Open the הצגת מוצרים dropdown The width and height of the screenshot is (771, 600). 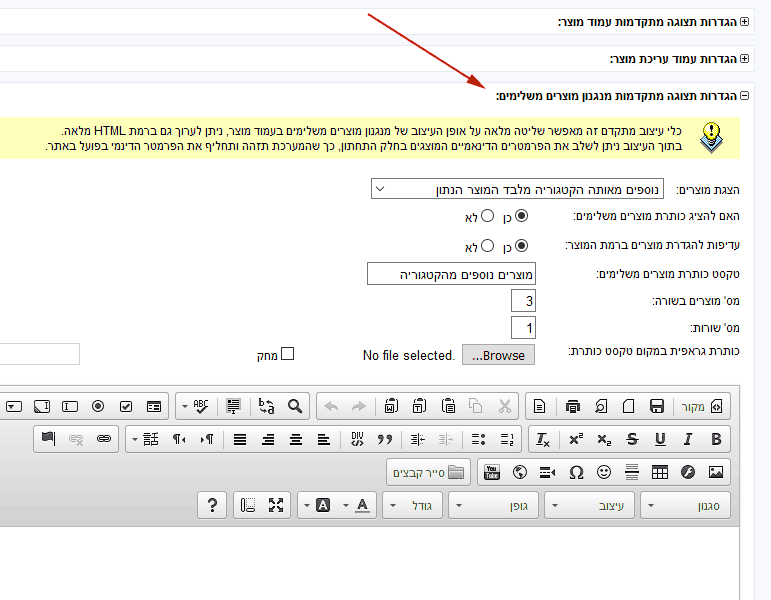click(517, 189)
